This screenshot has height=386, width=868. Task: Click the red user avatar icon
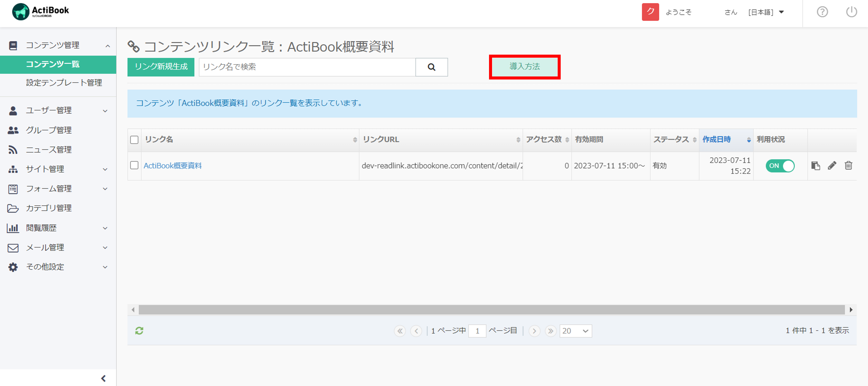pyautogui.click(x=650, y=12)
